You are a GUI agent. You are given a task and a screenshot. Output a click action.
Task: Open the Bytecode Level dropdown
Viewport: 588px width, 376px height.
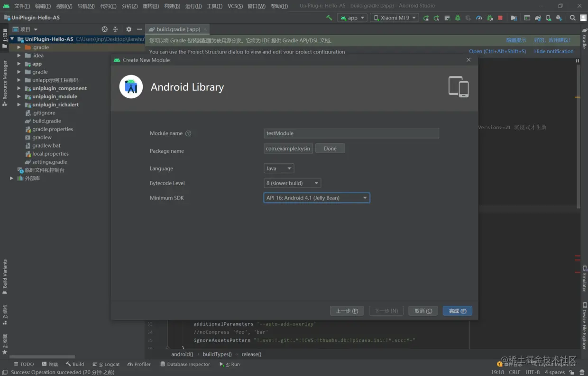(293, 183)
